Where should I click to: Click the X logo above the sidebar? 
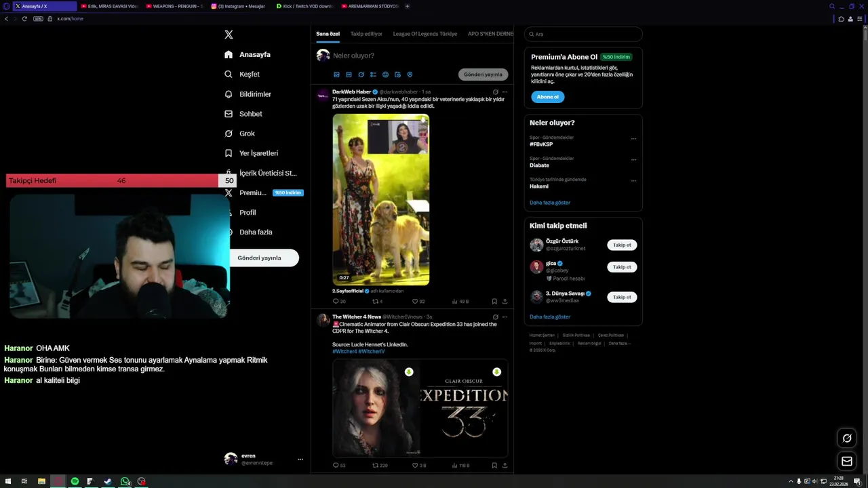click(x=229, y=35)
